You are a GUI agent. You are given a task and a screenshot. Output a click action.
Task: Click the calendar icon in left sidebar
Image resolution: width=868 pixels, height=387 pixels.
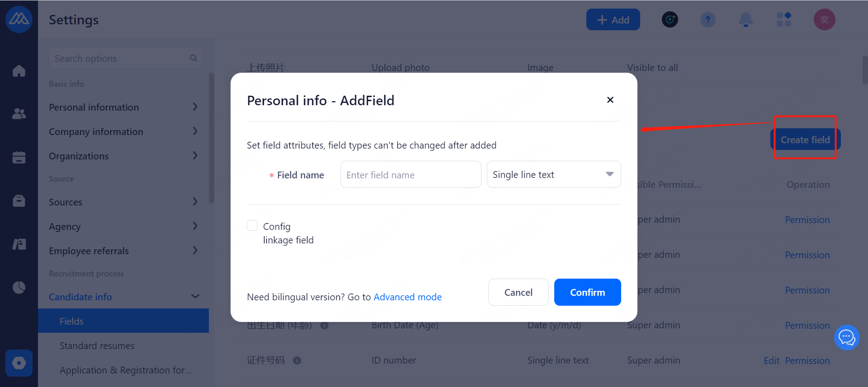19,157
